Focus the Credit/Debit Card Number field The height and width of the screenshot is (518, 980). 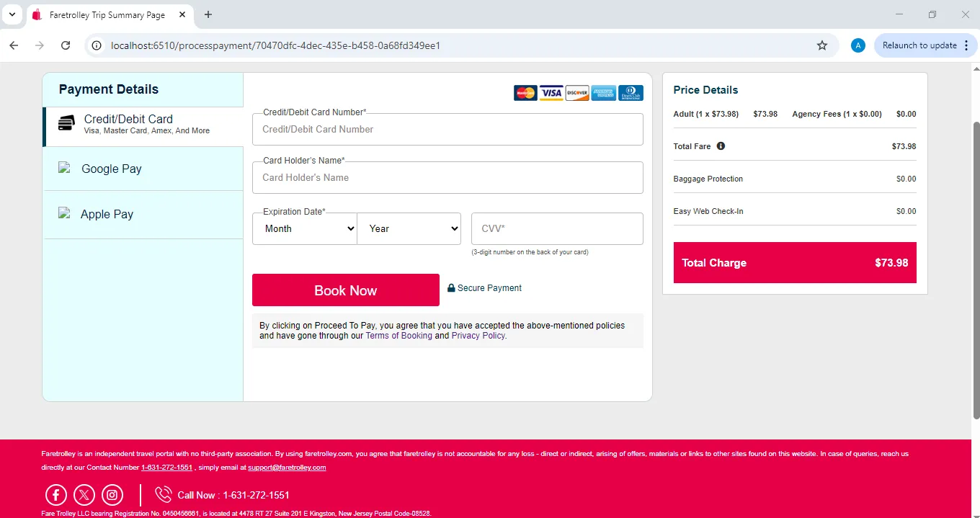click(447, 130)
